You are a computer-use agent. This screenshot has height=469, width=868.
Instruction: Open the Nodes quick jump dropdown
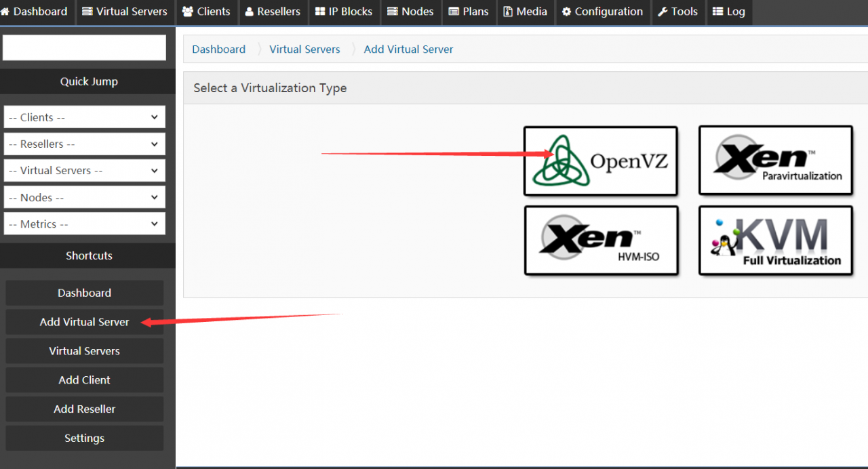pos(84,197)
